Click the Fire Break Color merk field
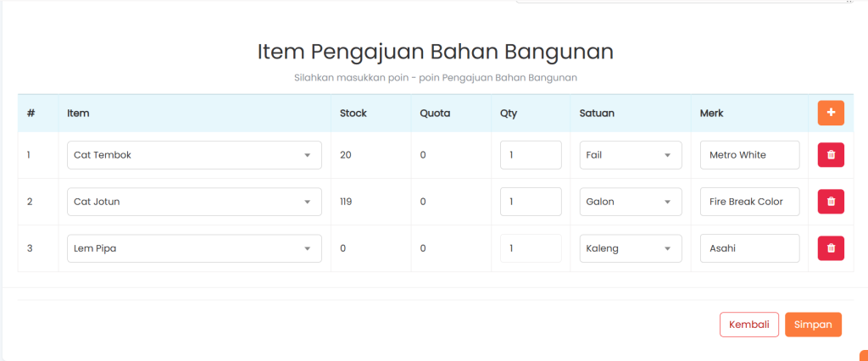 (x=750, y=202)
